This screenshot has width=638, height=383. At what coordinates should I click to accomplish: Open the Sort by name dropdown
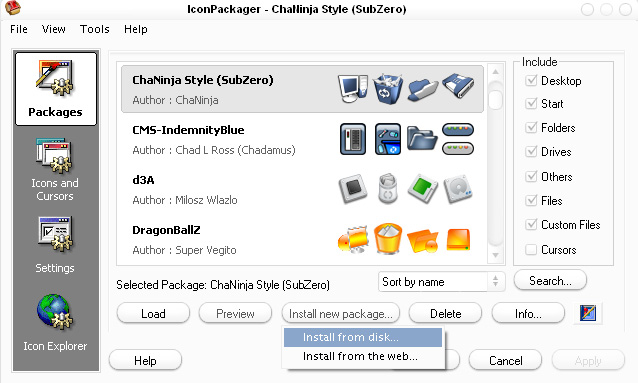[x=441, y=282]
